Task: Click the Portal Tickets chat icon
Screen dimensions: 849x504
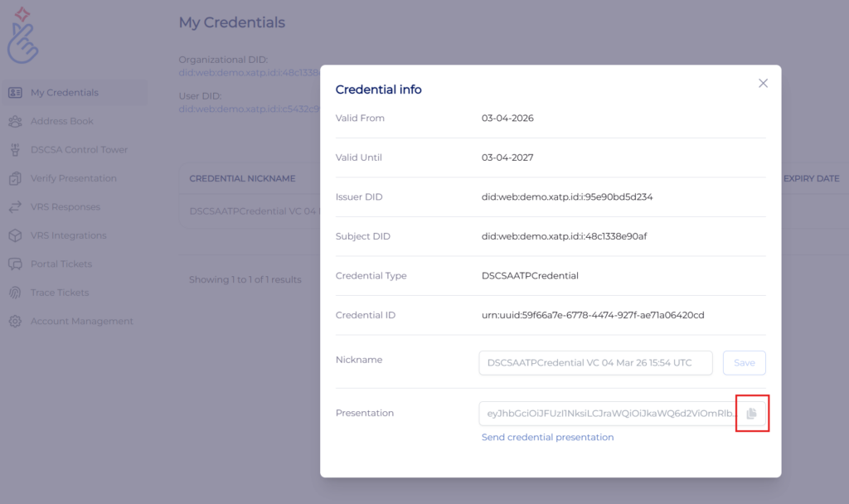Action: (x=15, y=264)
